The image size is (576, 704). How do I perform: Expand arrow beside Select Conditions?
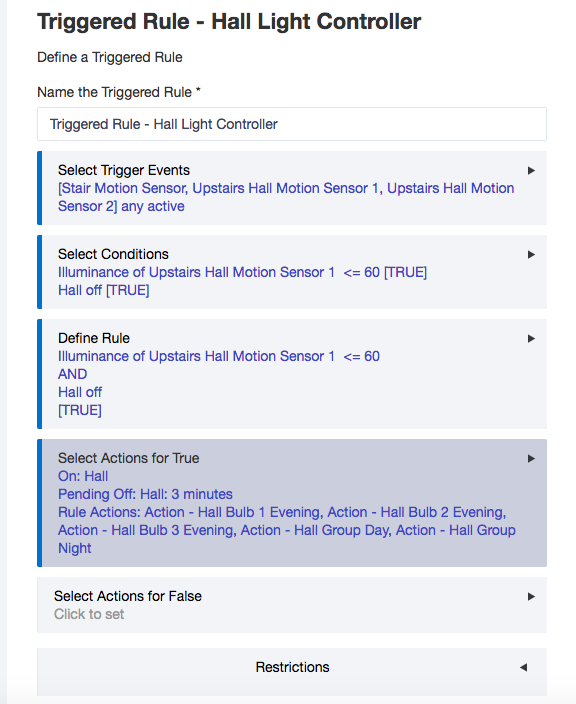pos(531,255)
